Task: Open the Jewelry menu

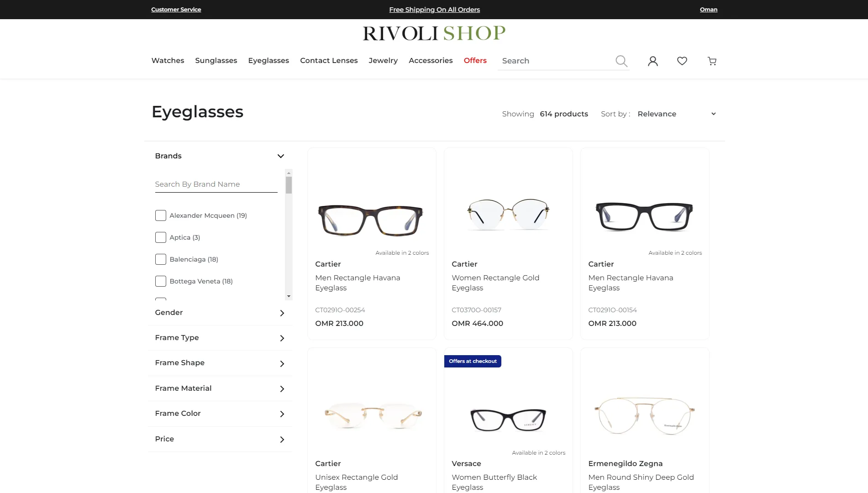Action: [x=383, y=60]
